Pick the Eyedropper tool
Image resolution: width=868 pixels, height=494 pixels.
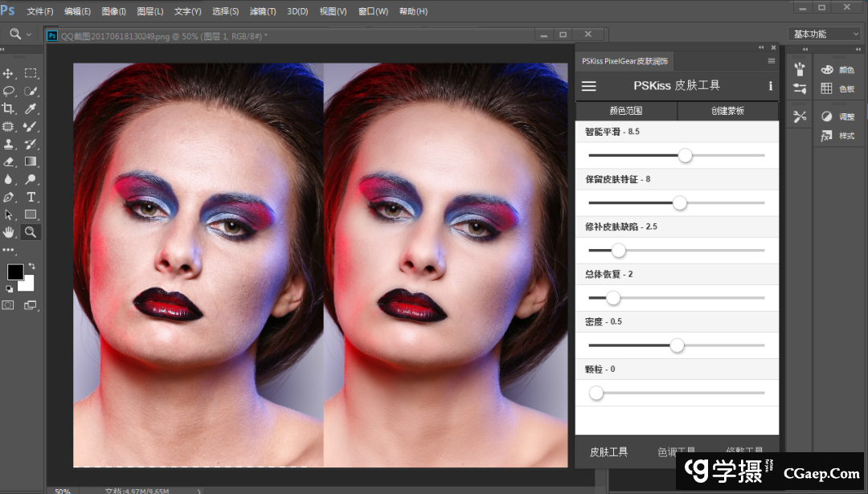click(31, 108)
